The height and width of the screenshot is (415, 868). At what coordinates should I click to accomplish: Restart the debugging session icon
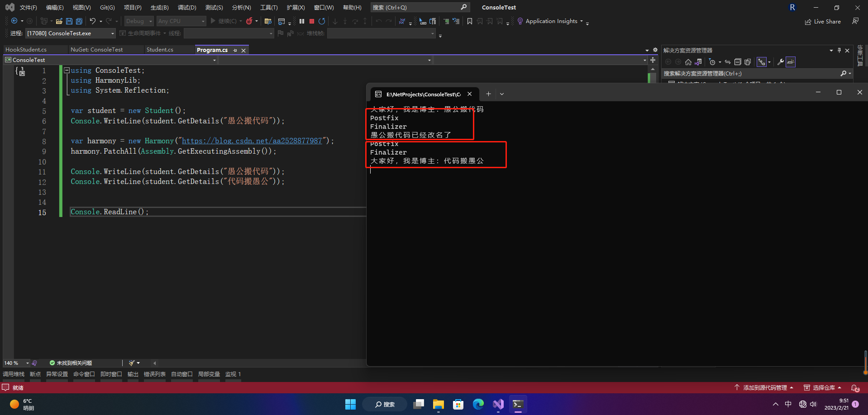[x=322, y=21]
